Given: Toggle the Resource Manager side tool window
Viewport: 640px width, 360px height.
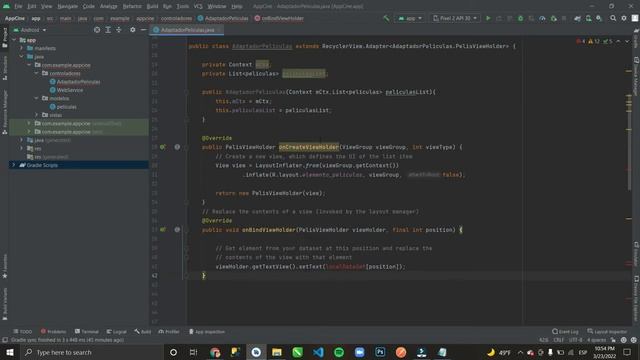Looking at the screenshot, I should pyautogui.click(x=5, y=112).
